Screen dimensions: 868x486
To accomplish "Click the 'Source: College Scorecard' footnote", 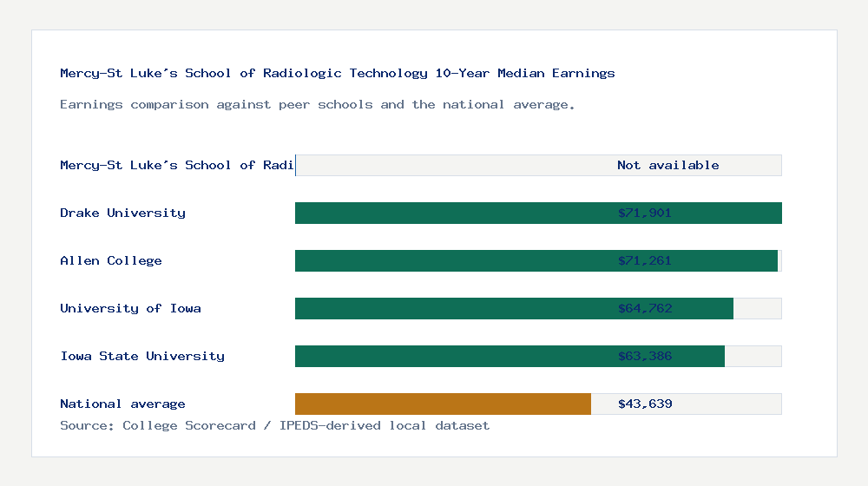I will (274, 425).
